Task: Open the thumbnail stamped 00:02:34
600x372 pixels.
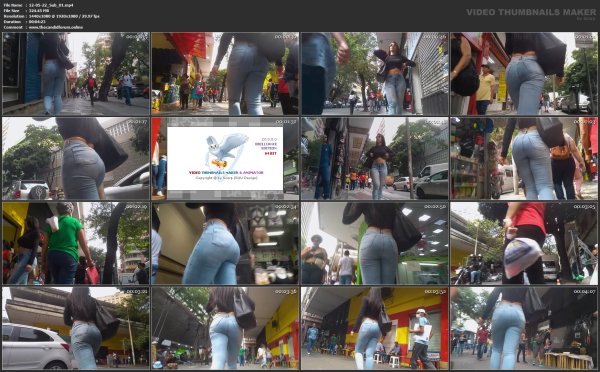Action: coord(225,243)
